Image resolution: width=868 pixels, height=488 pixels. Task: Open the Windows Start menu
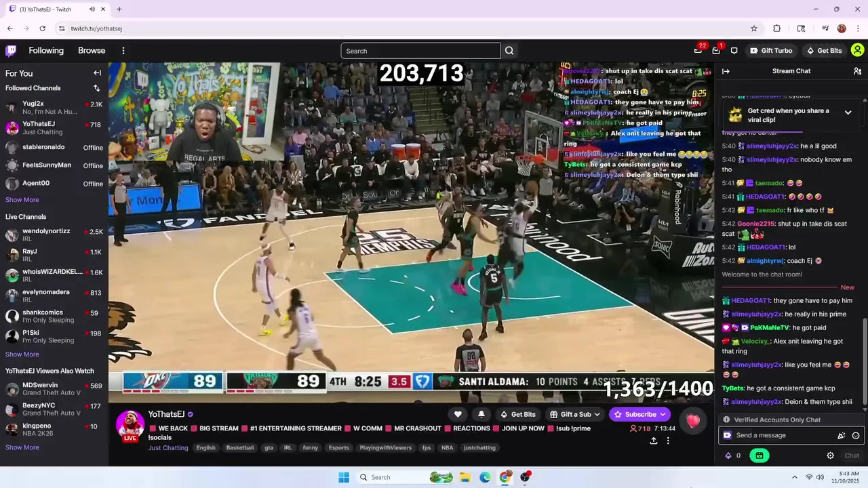point(344,477)
